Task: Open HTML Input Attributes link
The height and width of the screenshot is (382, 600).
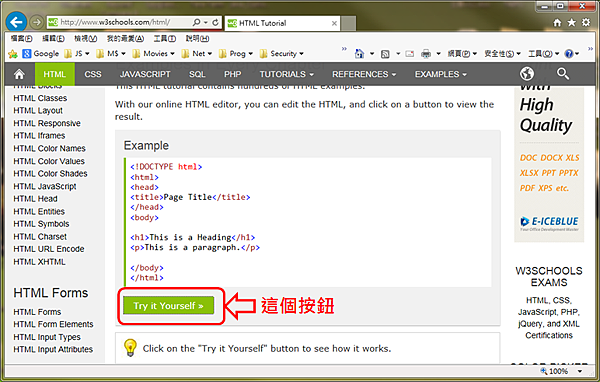Action: (53, 349)
